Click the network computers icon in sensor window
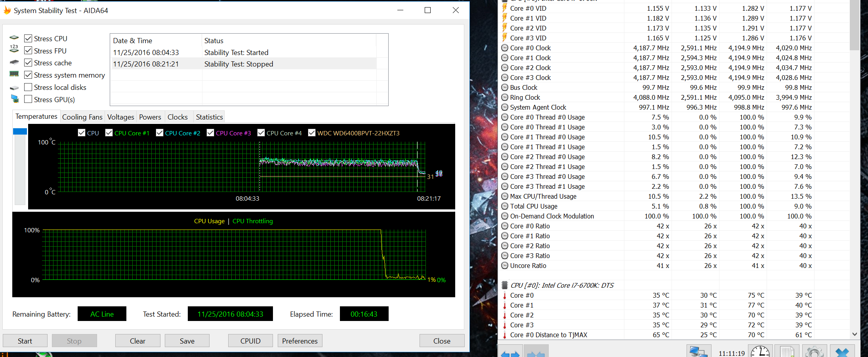868x357 pixels. (x=698, y=352)
